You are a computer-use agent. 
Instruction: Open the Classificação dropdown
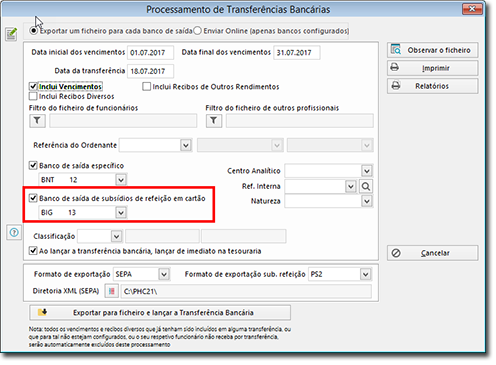tap(116, 236)
